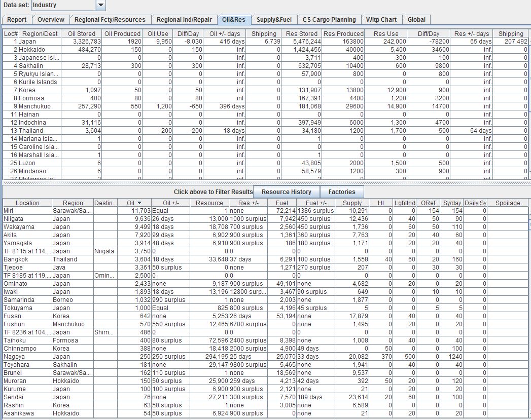
Task: Click the Data set Industry combo box
Action: coord(68,5)
